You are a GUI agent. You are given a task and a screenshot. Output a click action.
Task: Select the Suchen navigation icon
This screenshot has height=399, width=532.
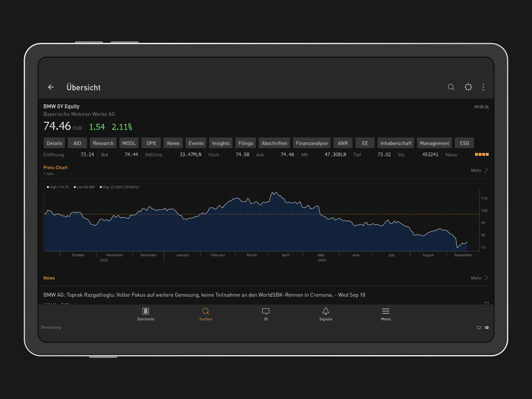[206, 311]
